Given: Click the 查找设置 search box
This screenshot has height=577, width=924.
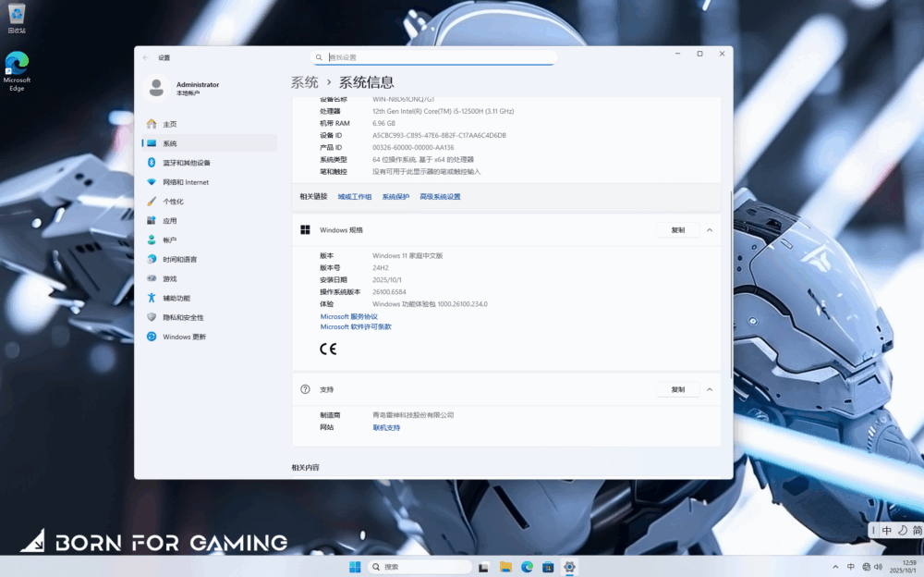Looking at the screenshot, I should pos(434,57).
